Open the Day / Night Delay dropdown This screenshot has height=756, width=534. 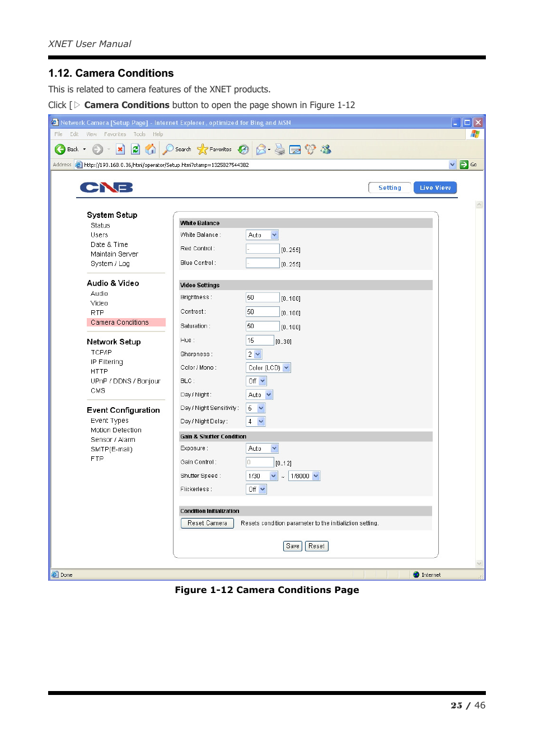[x=255, y=422]
